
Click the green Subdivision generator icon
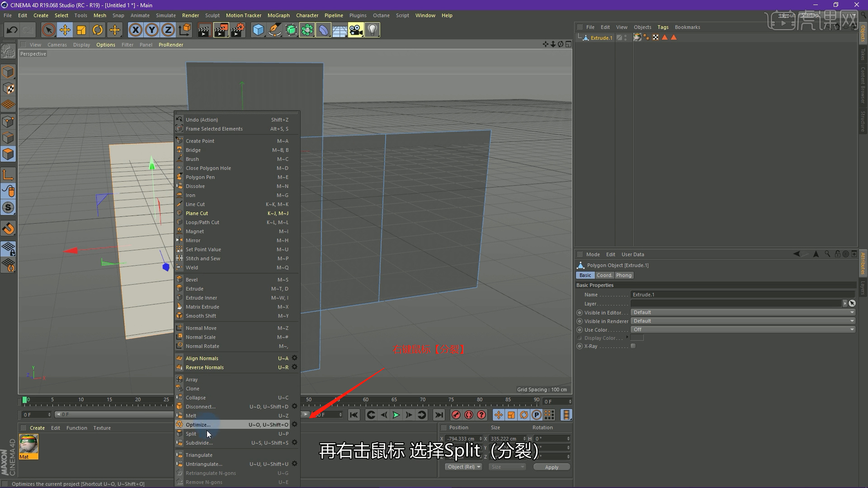pyautogui.click(x=291, y=30)
